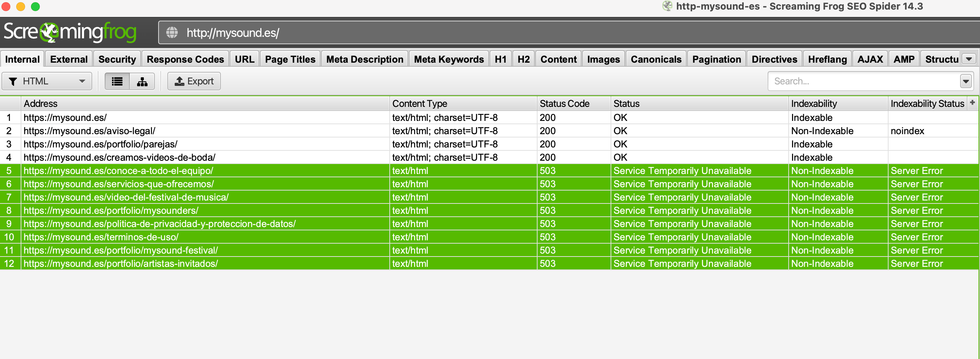
Task: Select the terminos-de-uso URL row
Action: click(x=489, y=237)
